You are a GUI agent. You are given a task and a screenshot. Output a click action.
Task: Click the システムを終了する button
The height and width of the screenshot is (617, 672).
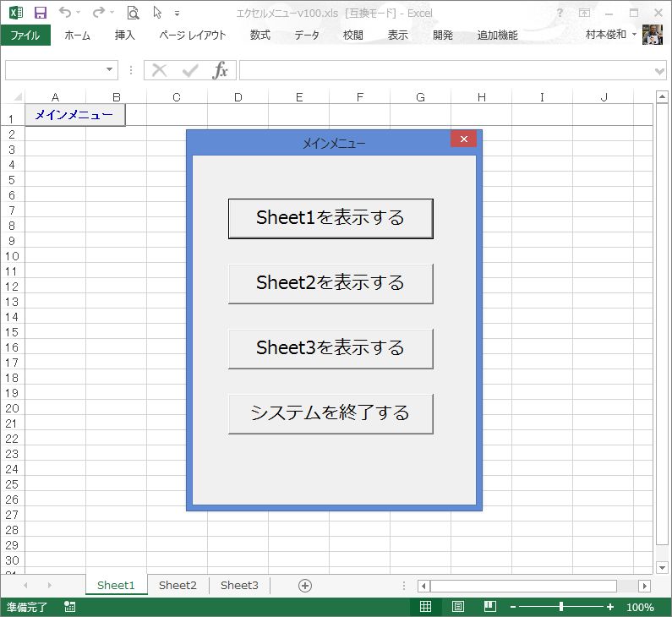[x=331, y=413]
